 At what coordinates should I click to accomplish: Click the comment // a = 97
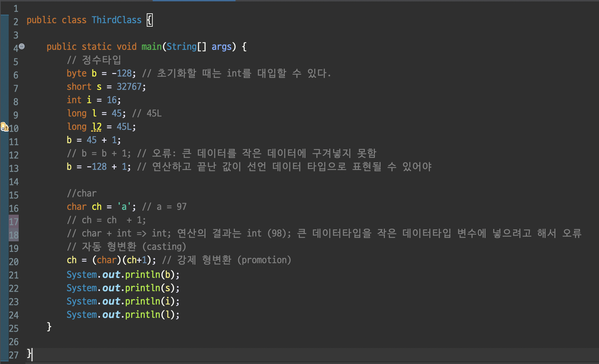[x=164, y=207]
